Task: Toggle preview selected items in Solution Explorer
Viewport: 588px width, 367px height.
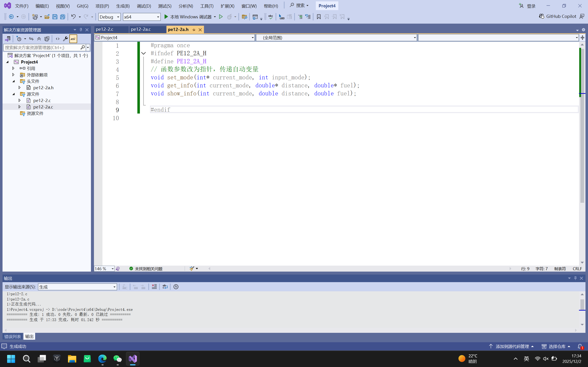Action: [73, 39]
